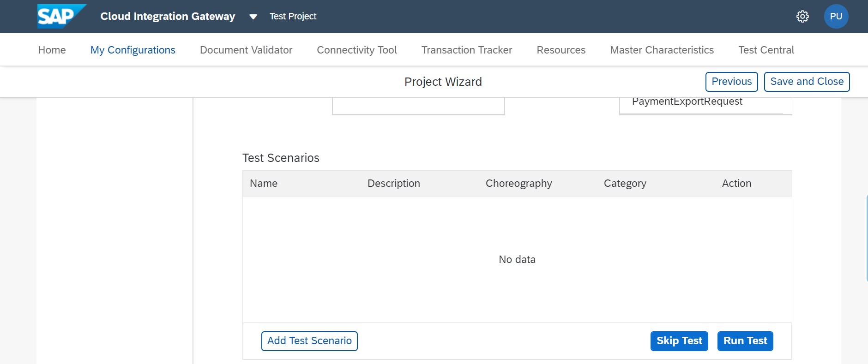The width and height of the screenshot is (868, 364).
Task: Open the Transaction Tracker
Action: [466, 50]
